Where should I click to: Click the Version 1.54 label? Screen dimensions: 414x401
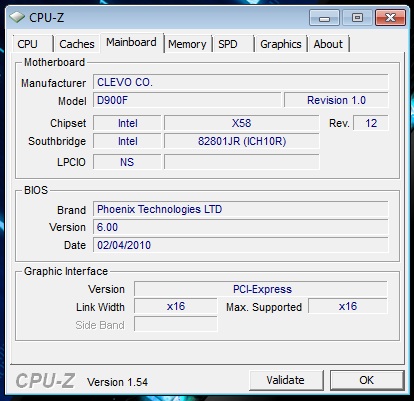coord(117,382)
